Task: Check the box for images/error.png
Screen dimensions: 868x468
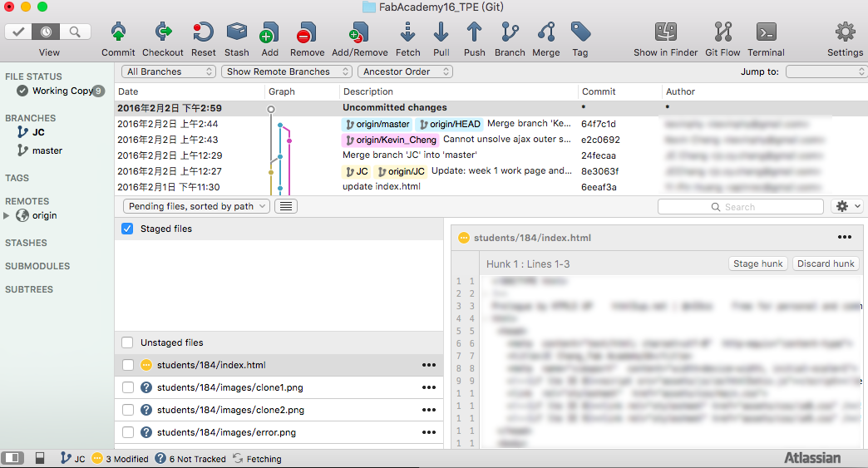Action: tap(128, 432)
